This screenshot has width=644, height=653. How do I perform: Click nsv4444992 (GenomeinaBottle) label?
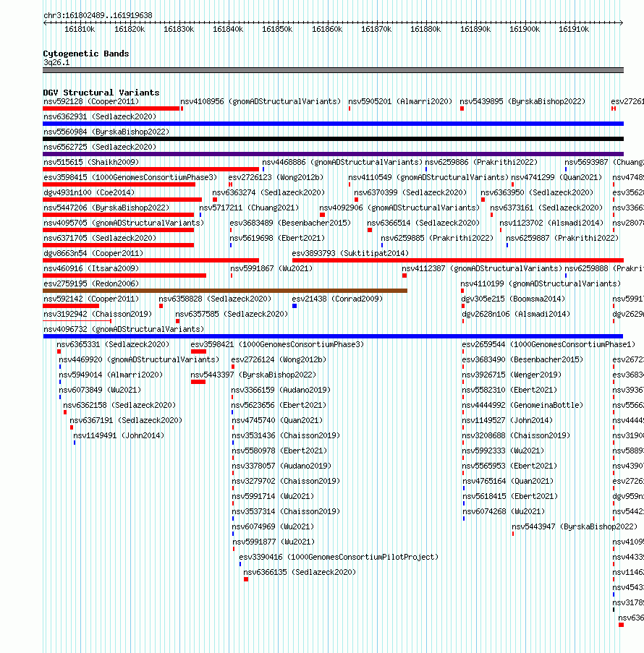522,405
